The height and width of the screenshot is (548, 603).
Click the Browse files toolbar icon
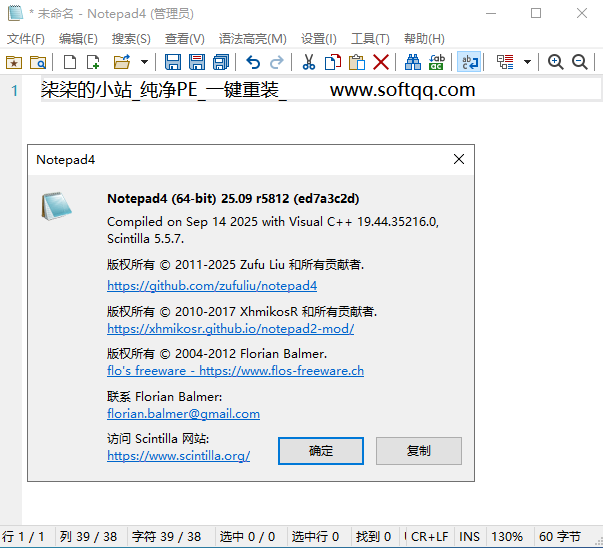38,62
